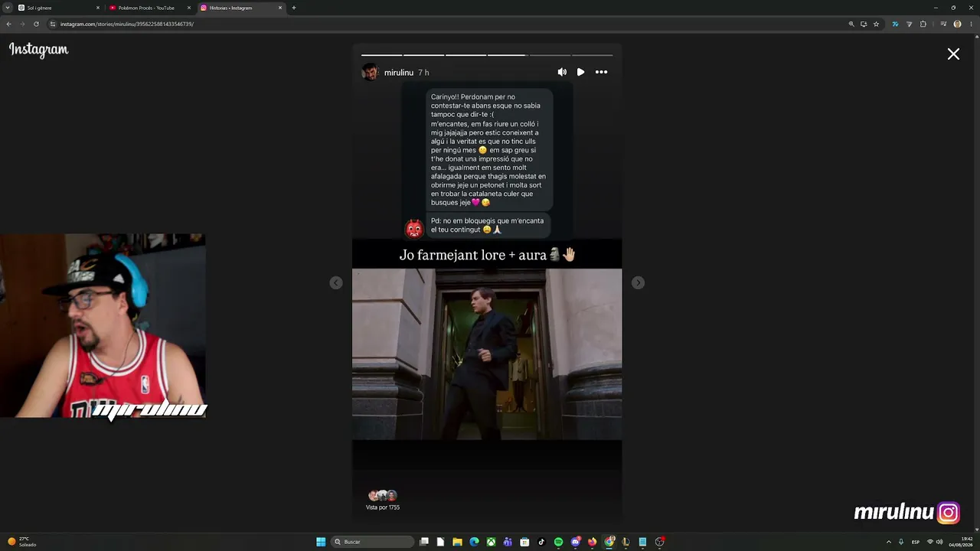The height and width of the screenshot is (551, 980).
Task: Go to the next story arrow
Action: [638, 283]
